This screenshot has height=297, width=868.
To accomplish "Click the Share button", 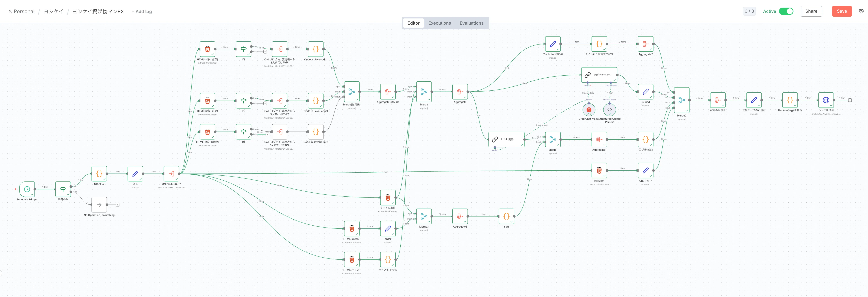I will 811,11.
